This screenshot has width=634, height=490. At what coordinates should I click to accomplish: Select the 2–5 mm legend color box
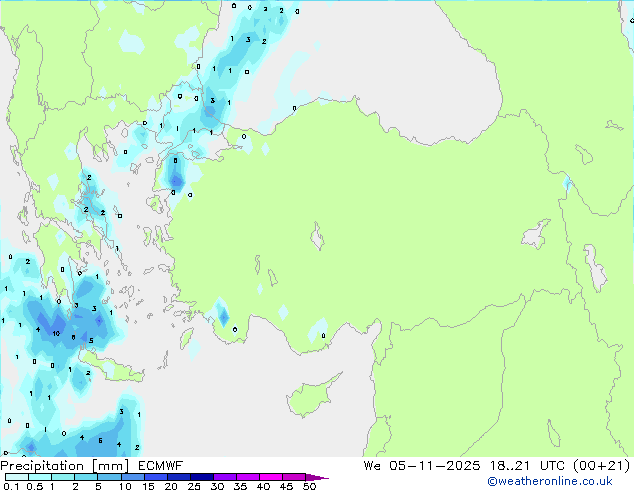pyautogui.click(x=86, y=477)
